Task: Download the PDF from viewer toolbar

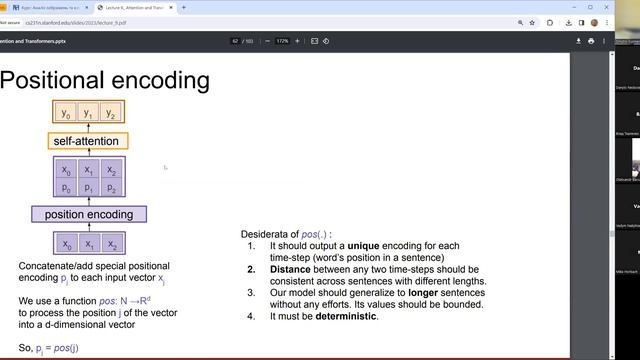Action: click(x=578, y=41)
